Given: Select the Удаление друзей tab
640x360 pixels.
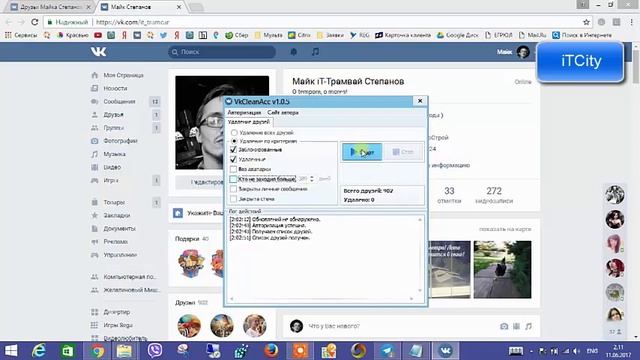Looking at the screenshot, I should (249, 122).
